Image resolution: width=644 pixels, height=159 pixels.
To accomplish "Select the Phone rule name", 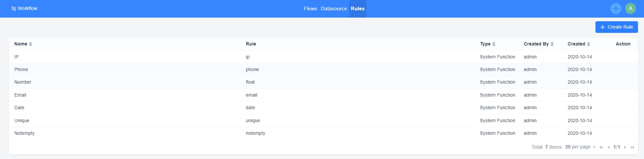I will click(21, 70).
